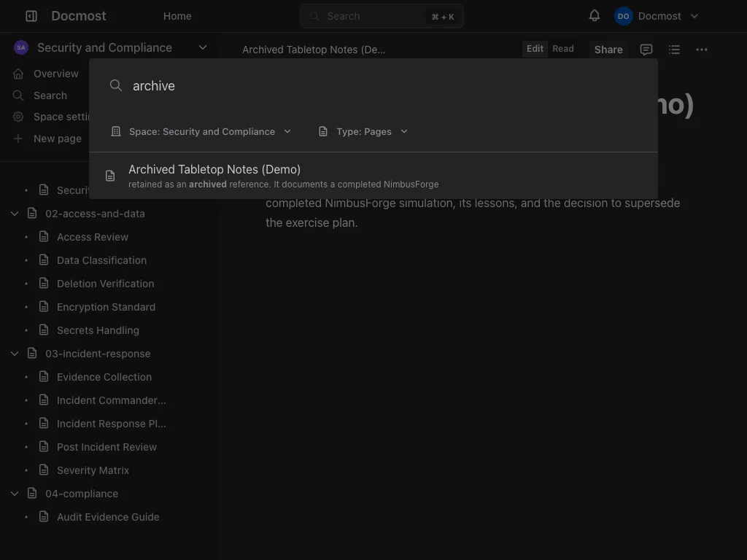Open Search in the sidebar
Image resolution: width=747 pixels, height=560 pixels.
pos(50,96)
